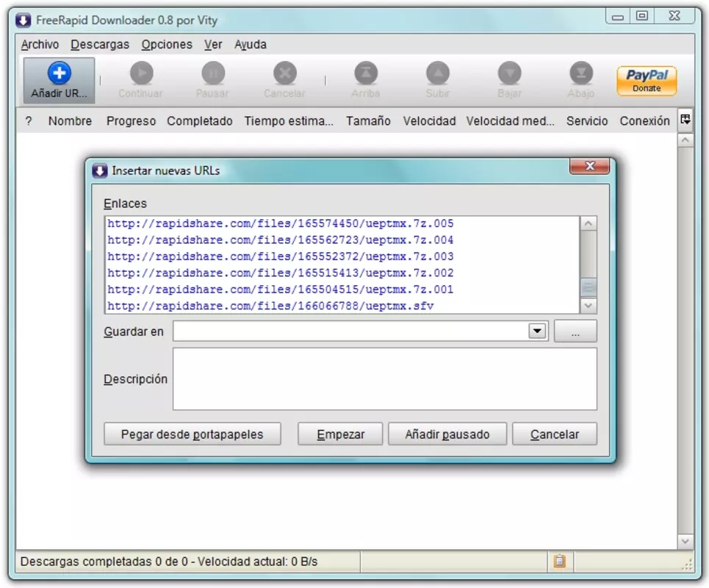Click the Insertar nuevas URLs dialog icon

point(99,171)
